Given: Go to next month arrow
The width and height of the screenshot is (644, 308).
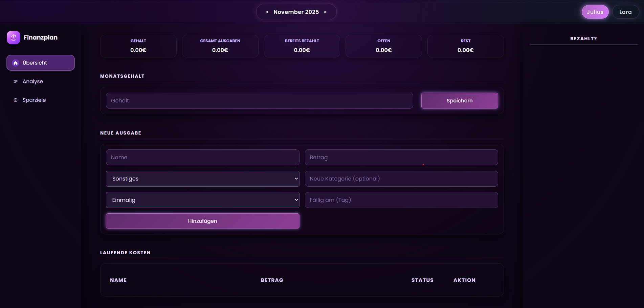Looking at the screenshot, I should [325, 12].
